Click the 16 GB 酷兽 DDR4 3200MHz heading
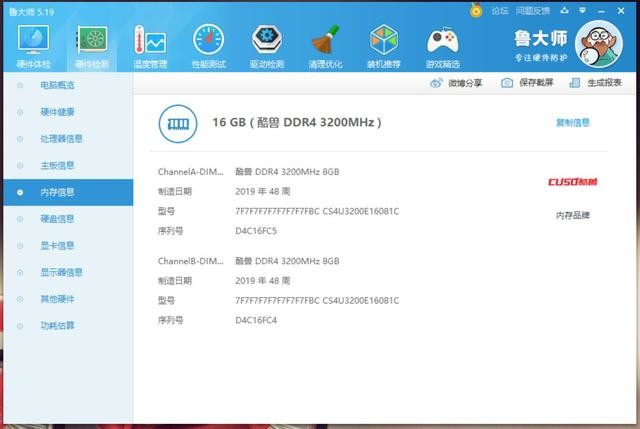Screen dimensions: 640x429 [x=297, y=122]
